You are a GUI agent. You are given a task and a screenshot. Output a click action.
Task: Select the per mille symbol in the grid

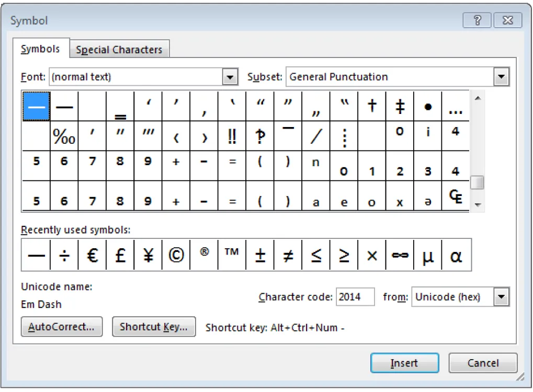63,136
